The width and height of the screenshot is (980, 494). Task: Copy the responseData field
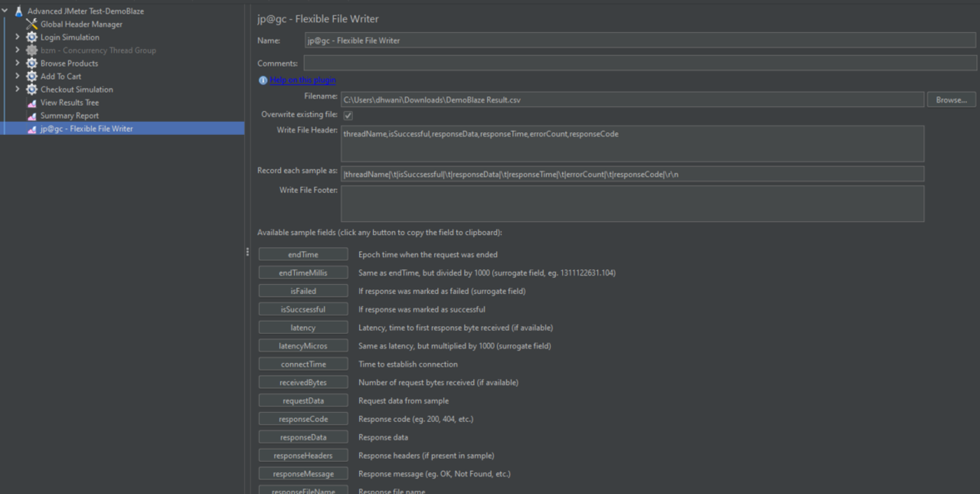coord(303,437)
